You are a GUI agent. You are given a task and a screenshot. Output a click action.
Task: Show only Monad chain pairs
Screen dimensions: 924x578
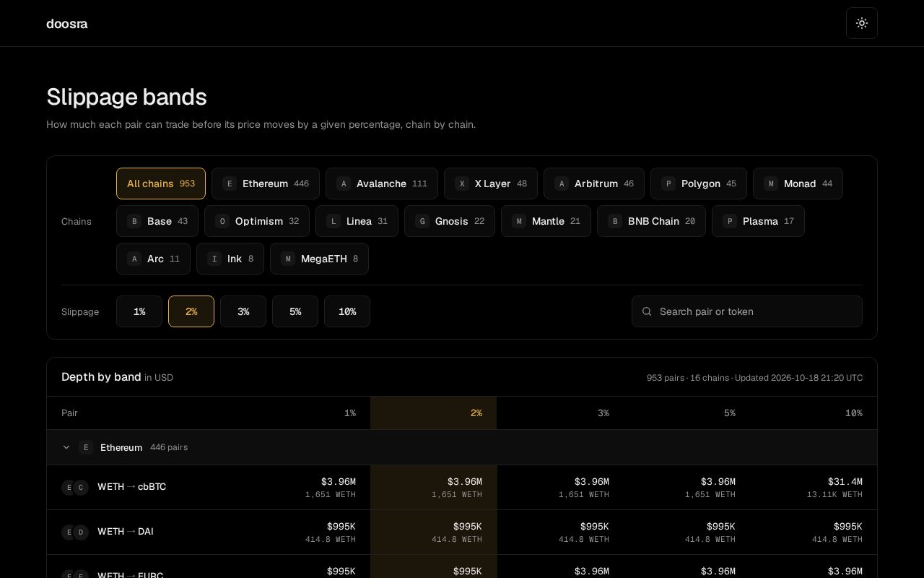798,184
